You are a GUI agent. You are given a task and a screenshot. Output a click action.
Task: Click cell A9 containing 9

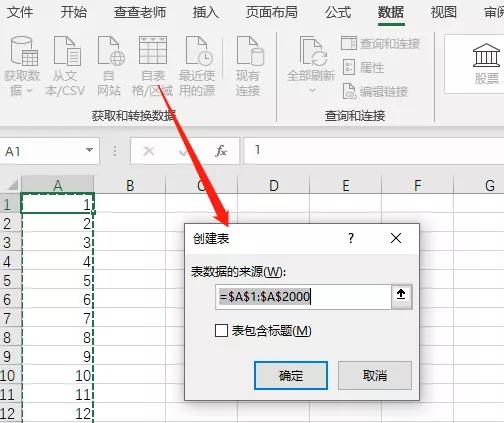coord(58,355)
